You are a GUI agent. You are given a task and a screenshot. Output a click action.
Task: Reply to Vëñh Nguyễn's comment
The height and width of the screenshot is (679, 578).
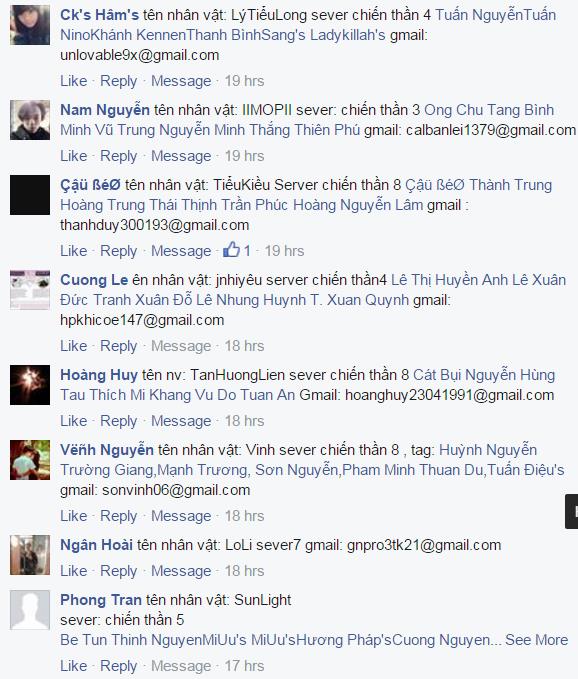pyautogui.click(x=118, y=516)
